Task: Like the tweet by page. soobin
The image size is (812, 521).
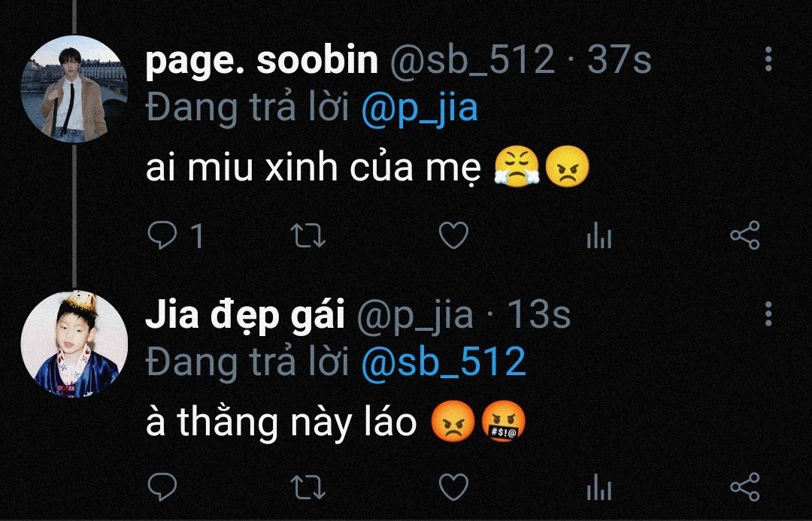Action: tap(453, 235)
